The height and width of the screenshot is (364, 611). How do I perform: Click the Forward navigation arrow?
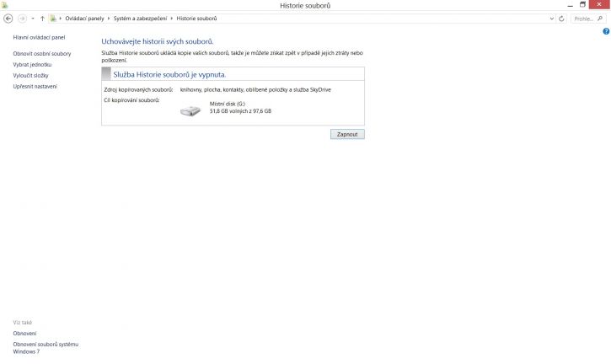tap(22, 19)
